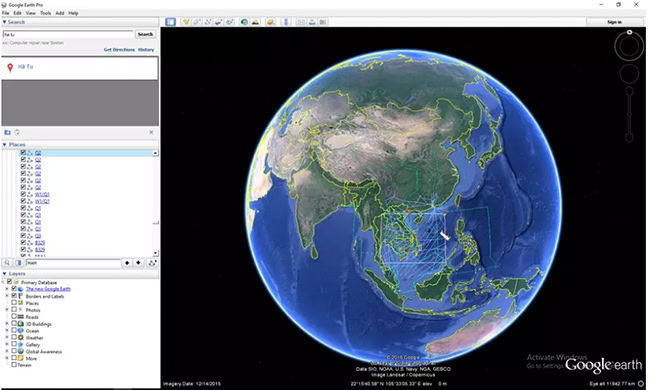The width and height of the screenshot is (650, 390).
Task: Open the Help menu
Action: [x=73, y=13]
